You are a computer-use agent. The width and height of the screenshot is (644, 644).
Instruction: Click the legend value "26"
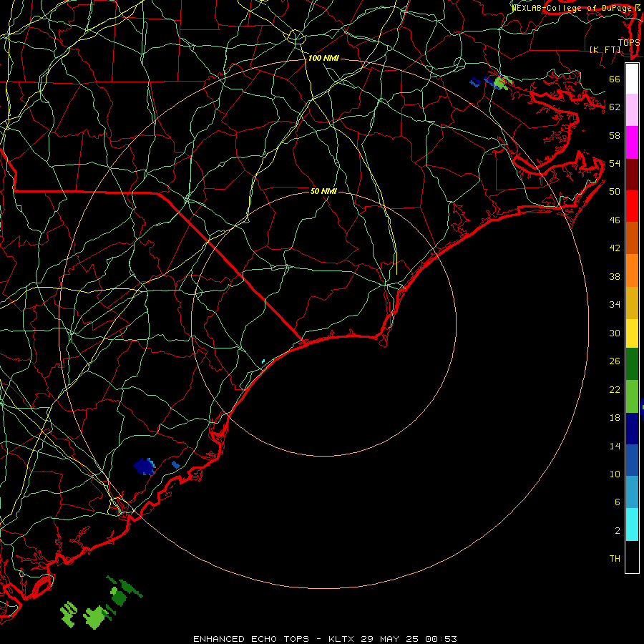pyautogui.click(x=615, y=361)
